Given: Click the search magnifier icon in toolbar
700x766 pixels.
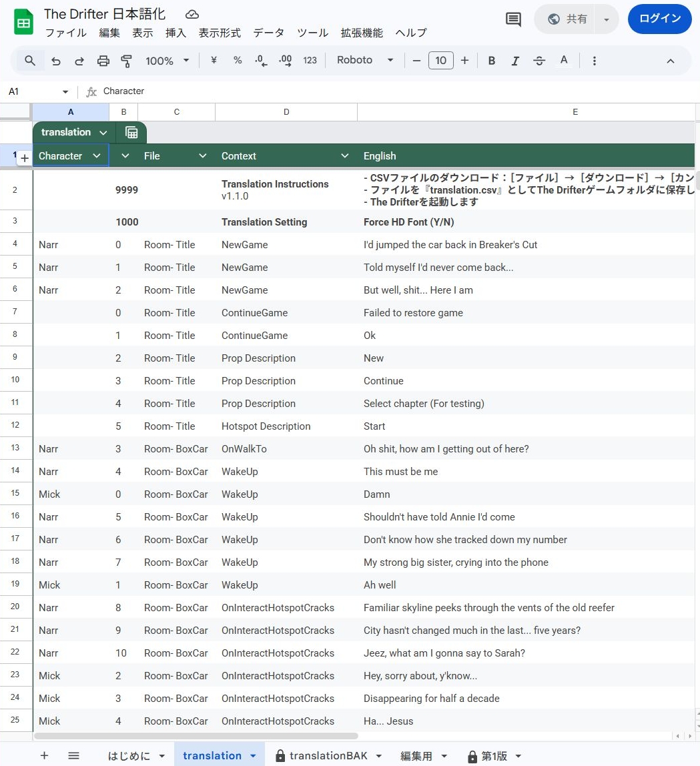Looking at the screenshot, I should (x=30, y=61).
